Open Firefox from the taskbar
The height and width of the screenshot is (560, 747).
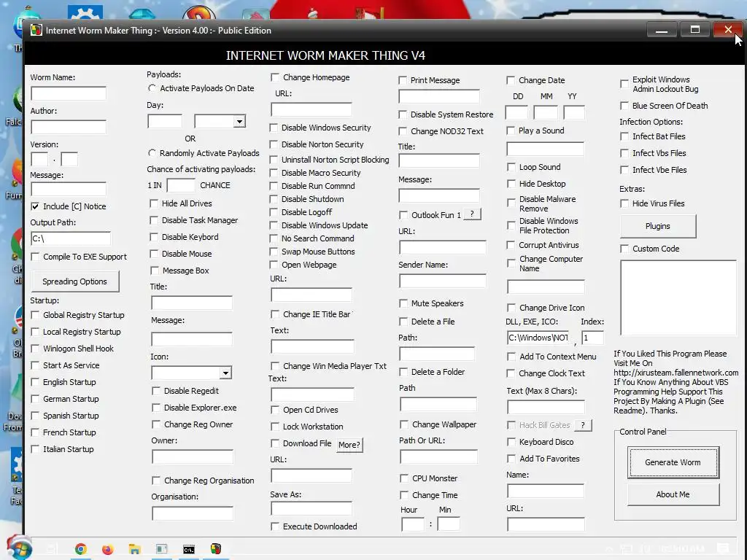pyautogui.click(x=108, y=549)
